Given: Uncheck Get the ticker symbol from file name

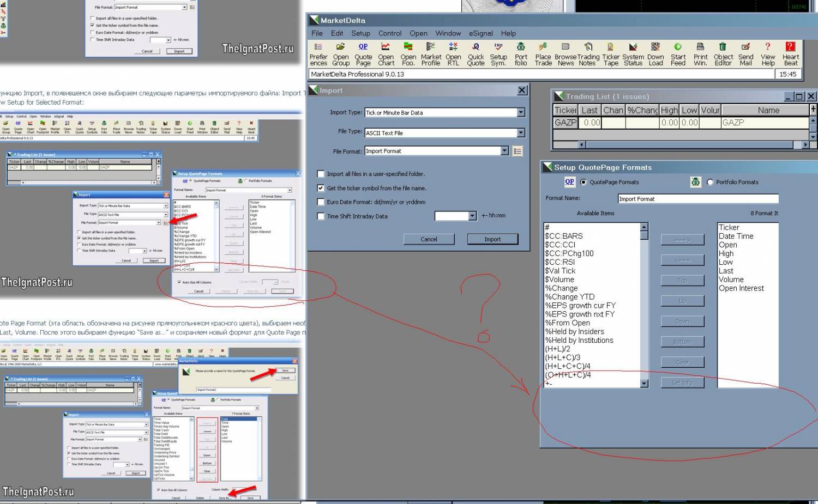Looking at the screenshot, I should point(321,188).
